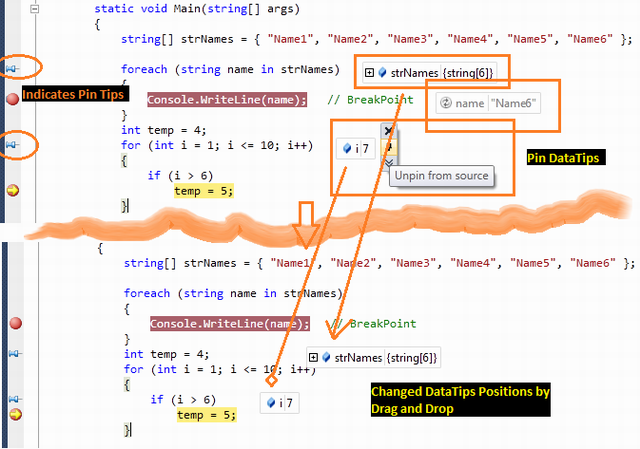Screen dimensions: 640x449
Task: Click highlighted "temp = 5;" in lower editor
Action: coord(207,415)
